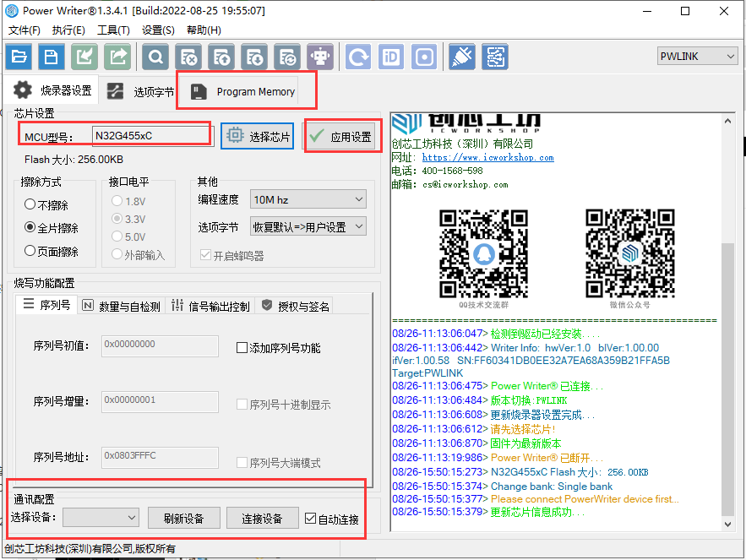
Task: Click the 应用设置 button
Action: coord(341,137)
